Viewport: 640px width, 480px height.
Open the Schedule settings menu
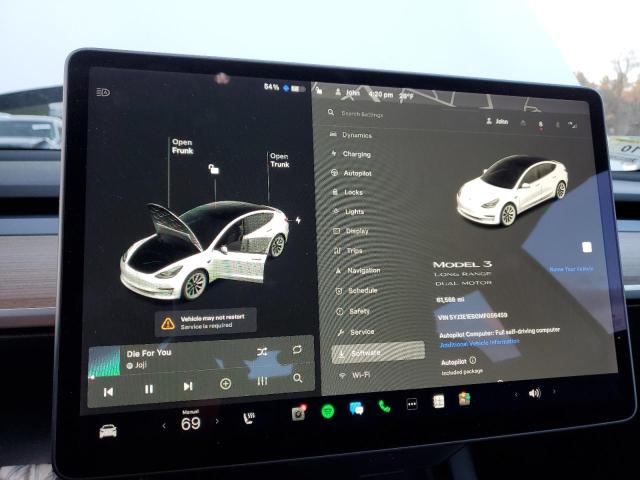click(356, 291)
